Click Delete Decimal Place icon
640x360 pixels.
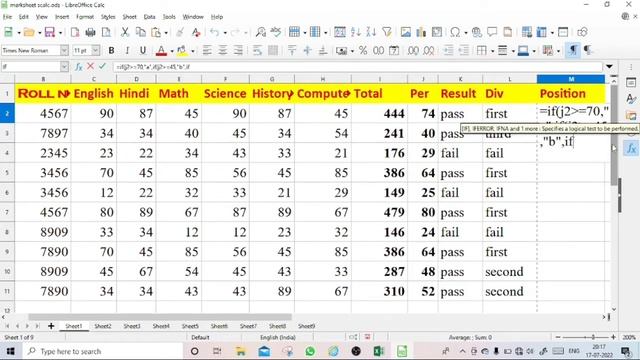(x=429, y=50)
